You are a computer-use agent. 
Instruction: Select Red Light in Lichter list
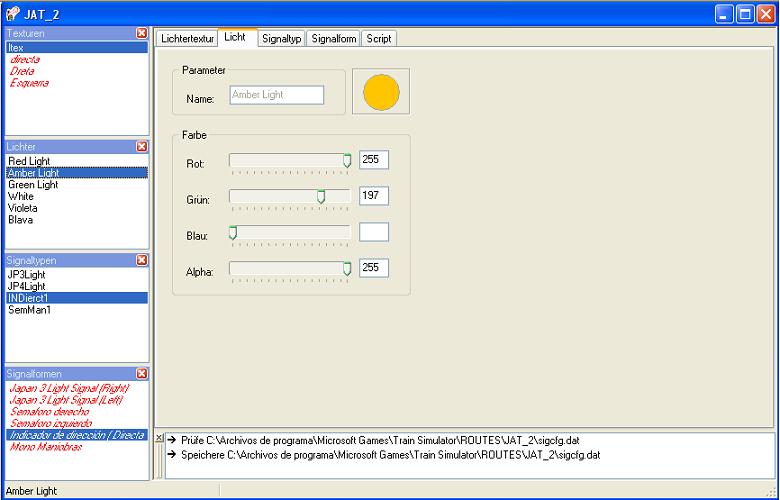[x=29, y=161]
